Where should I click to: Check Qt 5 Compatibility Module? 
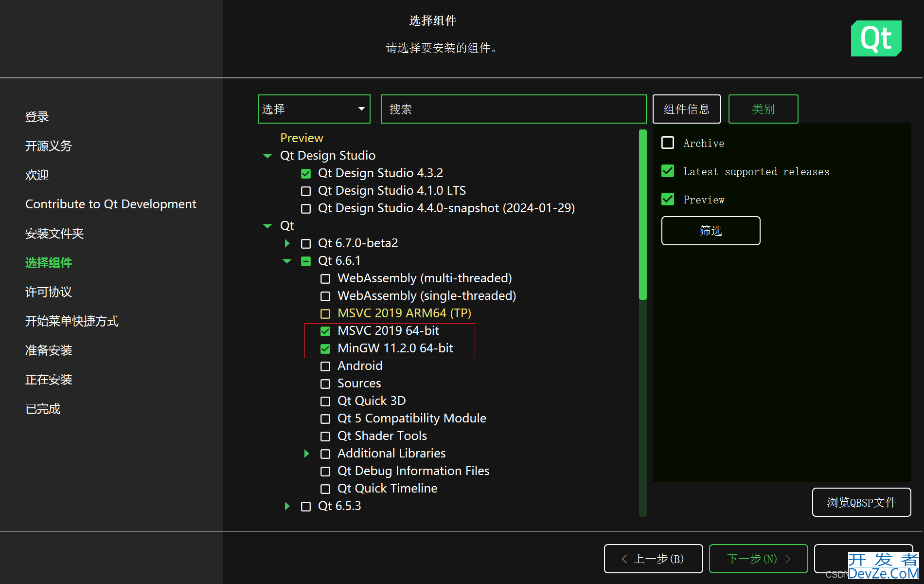pyautogui.click(x=325, y=419)
